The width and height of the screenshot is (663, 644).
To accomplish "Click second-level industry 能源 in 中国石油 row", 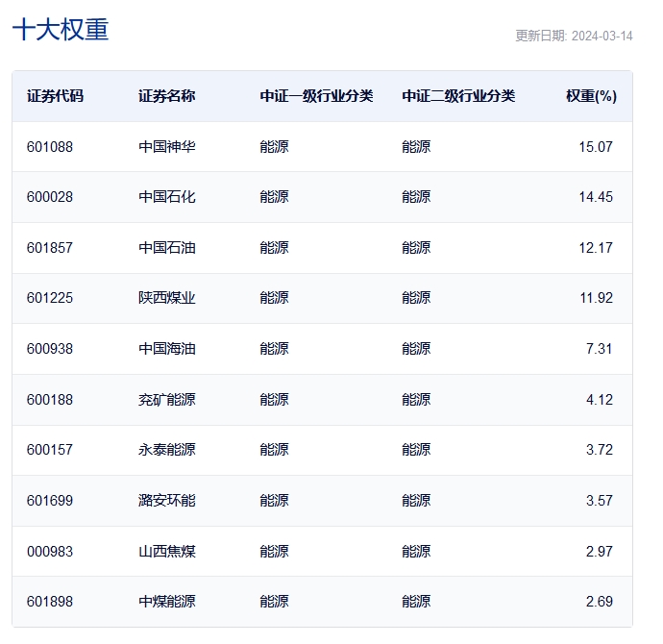I will tap(416, 247).
